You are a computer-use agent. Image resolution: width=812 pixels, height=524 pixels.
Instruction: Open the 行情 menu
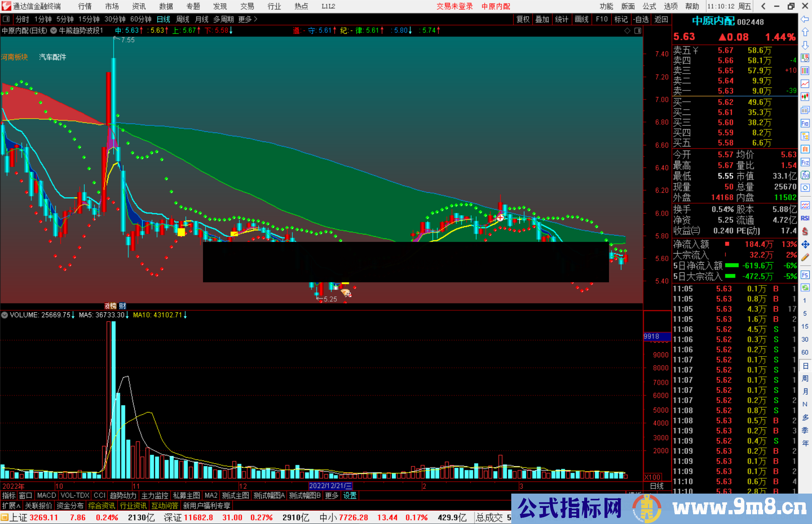point(85,6)
